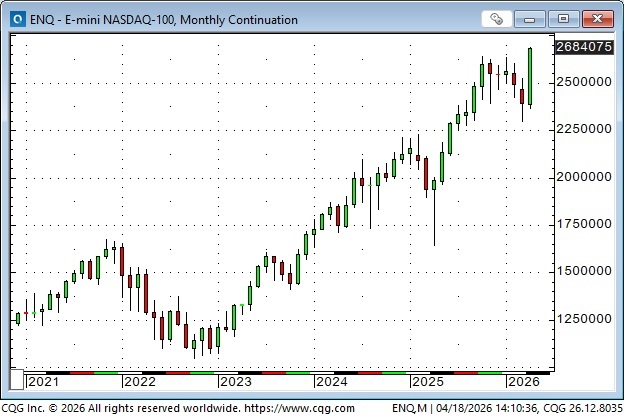Select the 2026 marker on time axis
The image size is (624, 416).
pos(524,381)
